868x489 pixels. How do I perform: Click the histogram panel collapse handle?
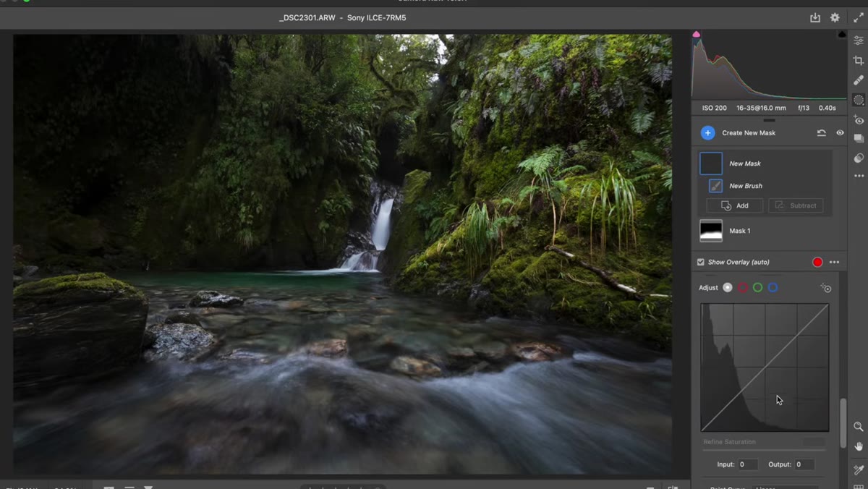769,120
